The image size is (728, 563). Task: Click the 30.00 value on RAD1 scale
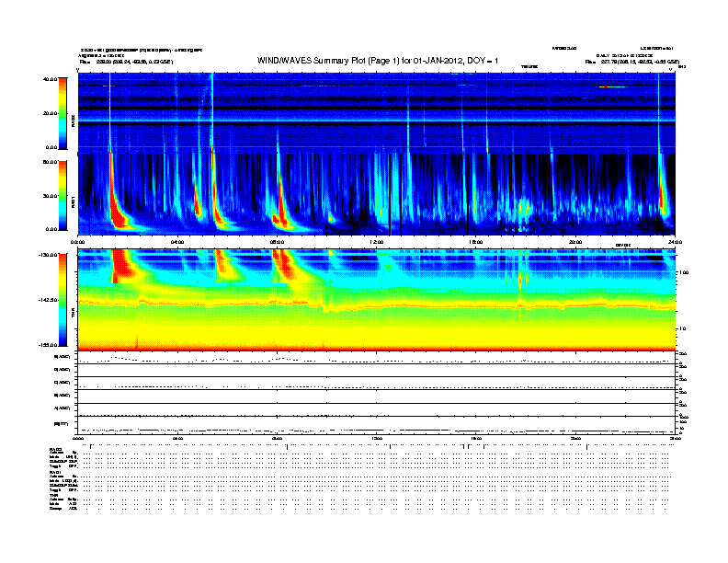click(50, 196)
